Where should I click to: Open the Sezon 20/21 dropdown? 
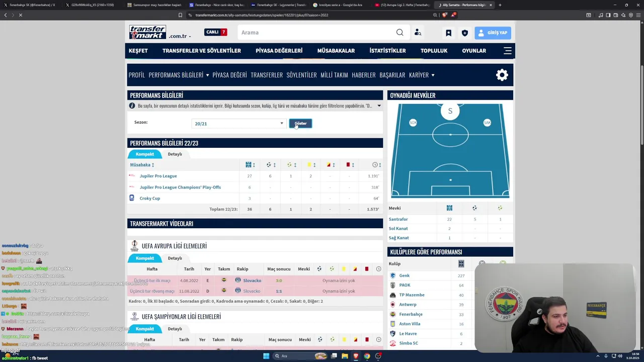pyautogui.click(x=239, y=124)
